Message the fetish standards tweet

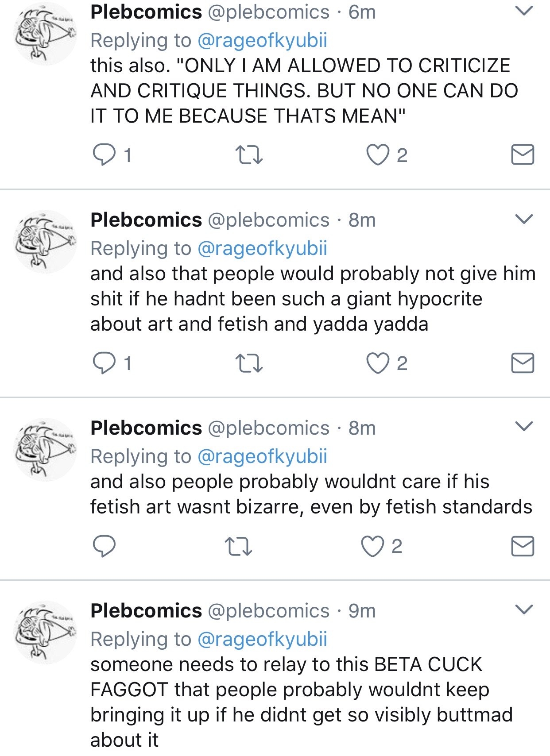[x=523, y=546]
